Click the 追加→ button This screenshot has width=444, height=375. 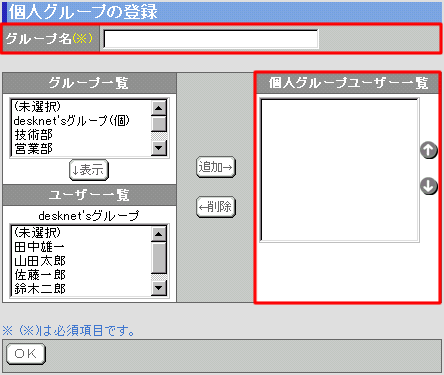point(216,167)
